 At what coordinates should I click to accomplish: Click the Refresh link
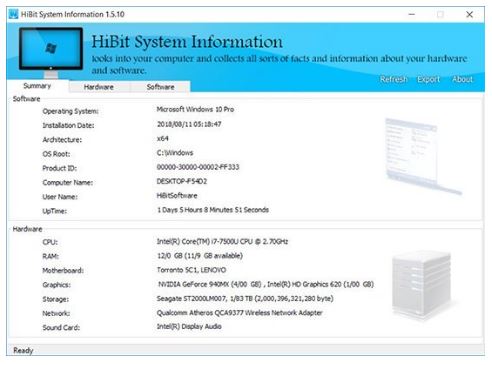(394, 79)
